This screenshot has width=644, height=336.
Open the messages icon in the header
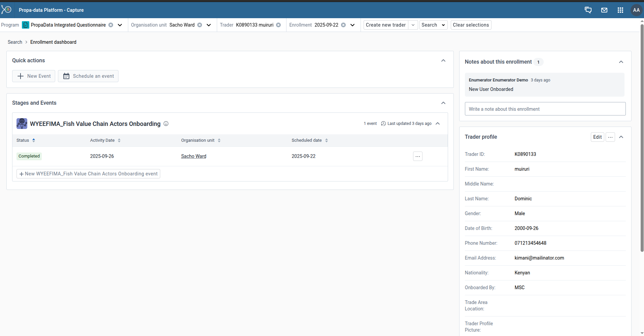[x=588, y=10]
